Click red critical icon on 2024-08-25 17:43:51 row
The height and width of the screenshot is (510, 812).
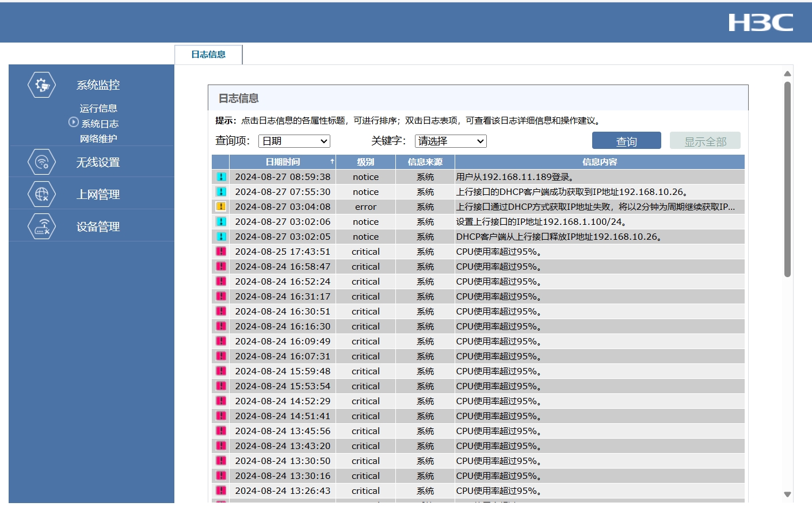click(x=221, y=251)
